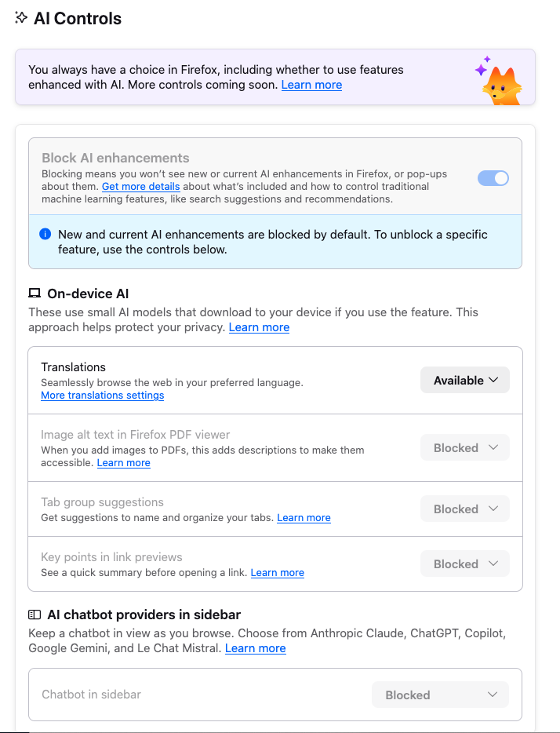Screen dimensions: 560x733
Task: Open Learn more for Key points previews
Action: pos(277,573)
